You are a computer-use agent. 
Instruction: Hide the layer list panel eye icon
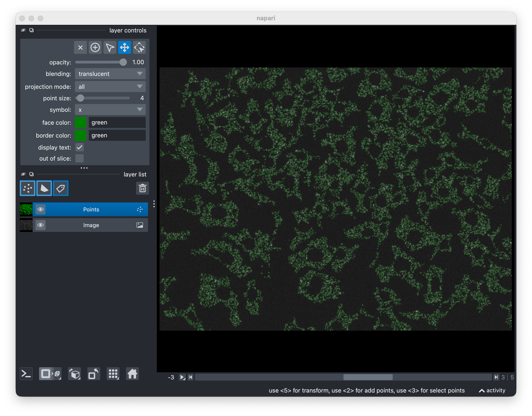23,174
